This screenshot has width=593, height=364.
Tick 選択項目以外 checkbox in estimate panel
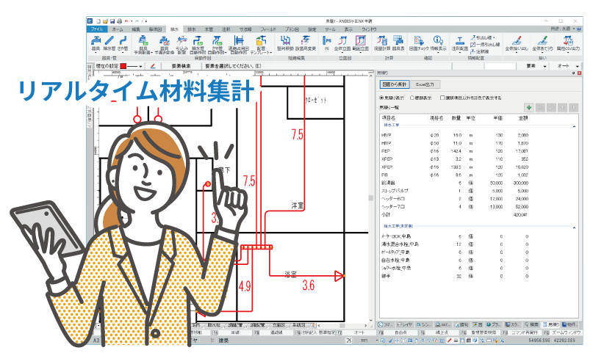[442, 98]
